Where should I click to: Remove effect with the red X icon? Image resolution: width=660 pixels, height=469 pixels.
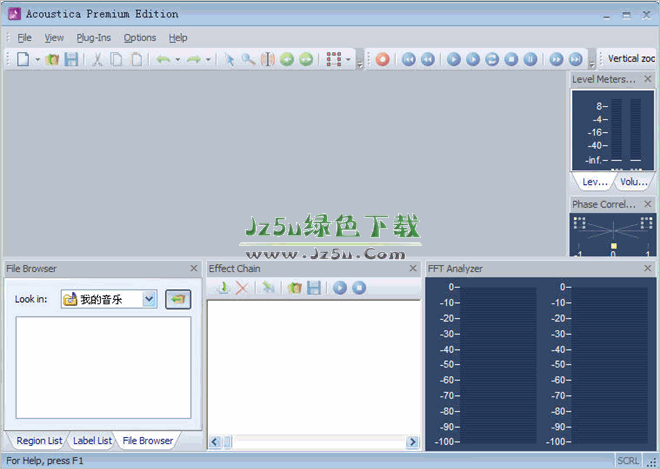point(242,288)
